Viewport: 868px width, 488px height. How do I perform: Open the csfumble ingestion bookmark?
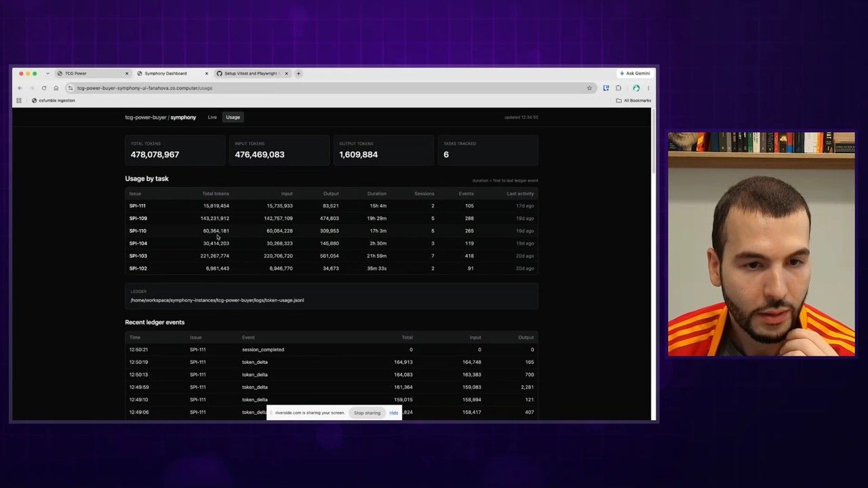tap(54, 100)
